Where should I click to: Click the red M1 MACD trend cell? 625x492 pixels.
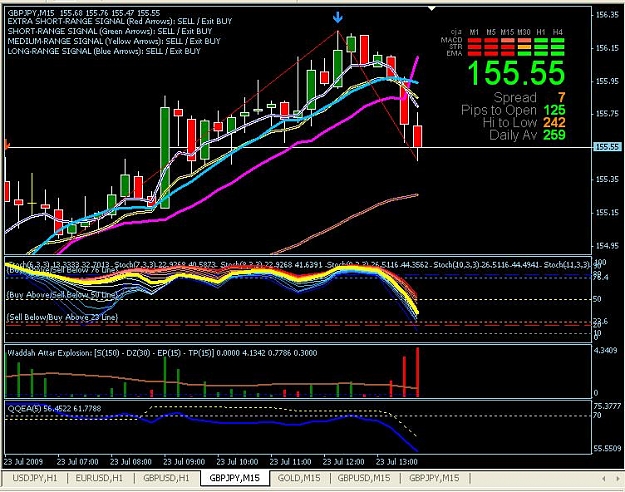tap(474, 40)
